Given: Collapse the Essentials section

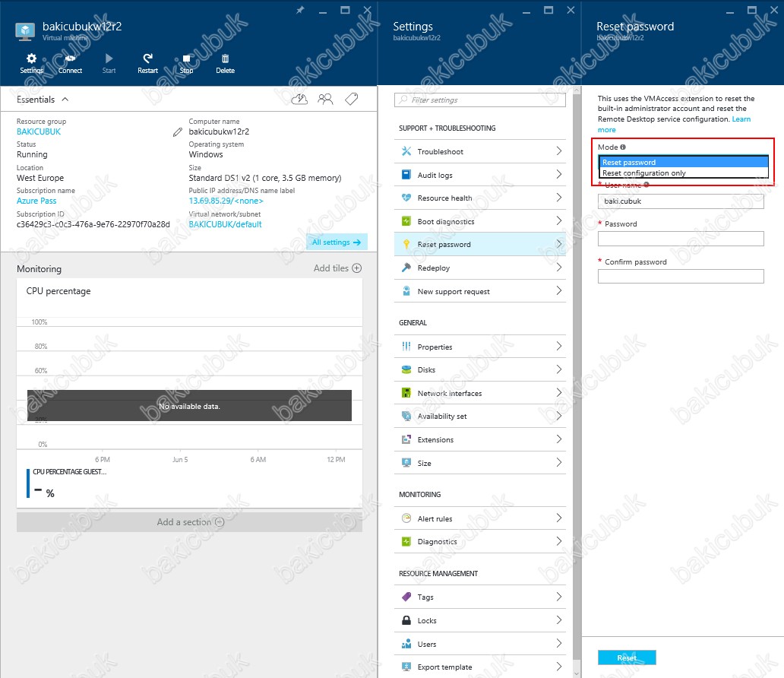Looking at the screenshot, I should pos(65,99).
